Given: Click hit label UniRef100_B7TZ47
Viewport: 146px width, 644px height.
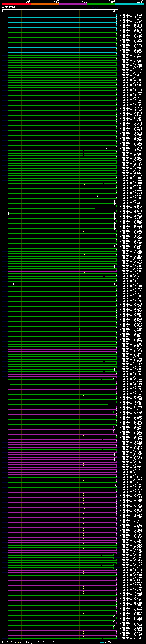Looking at the screenshot, I should [x=131, y=70].
